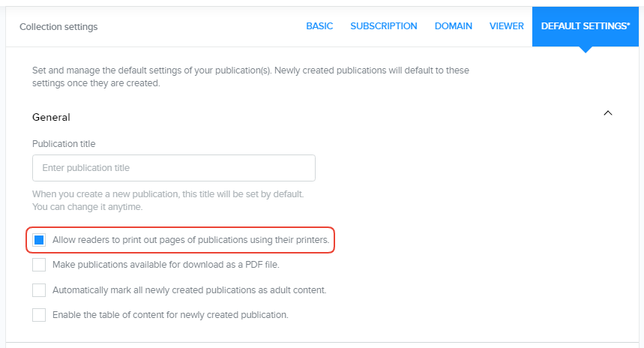Click the 'Publication title' field label

click(64, 143)
